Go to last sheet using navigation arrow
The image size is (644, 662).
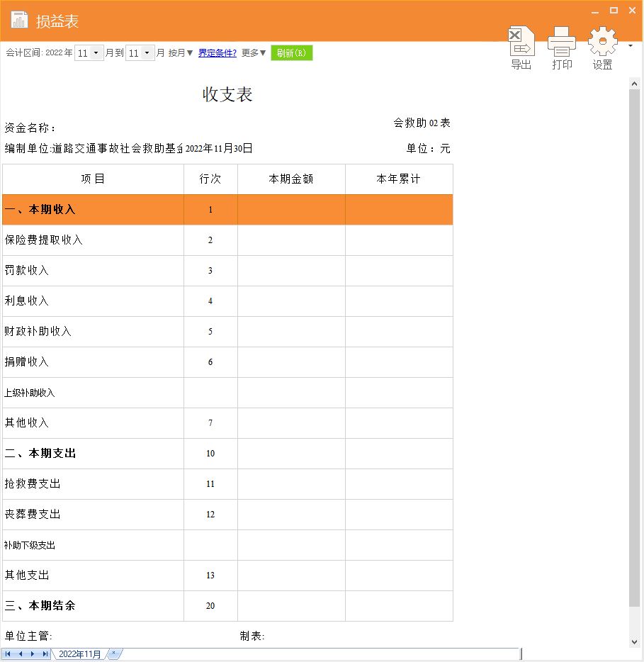tap(45, 653)
